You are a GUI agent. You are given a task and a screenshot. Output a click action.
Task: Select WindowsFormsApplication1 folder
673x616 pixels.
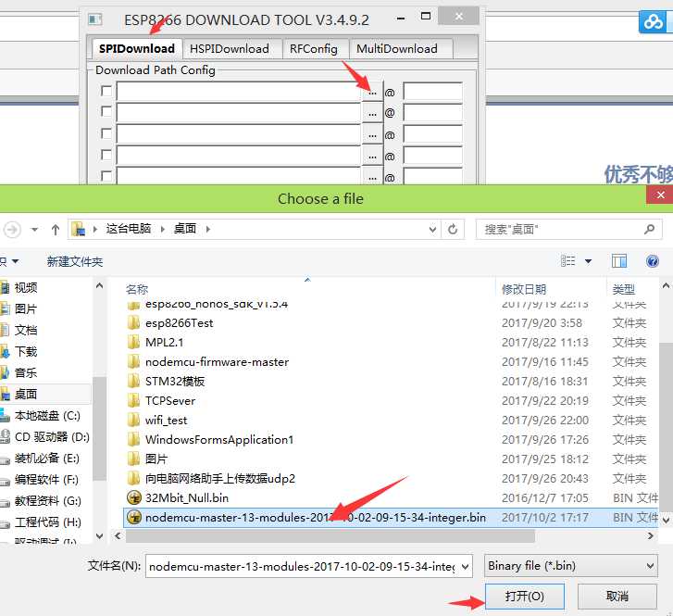[x=219, y=440]
